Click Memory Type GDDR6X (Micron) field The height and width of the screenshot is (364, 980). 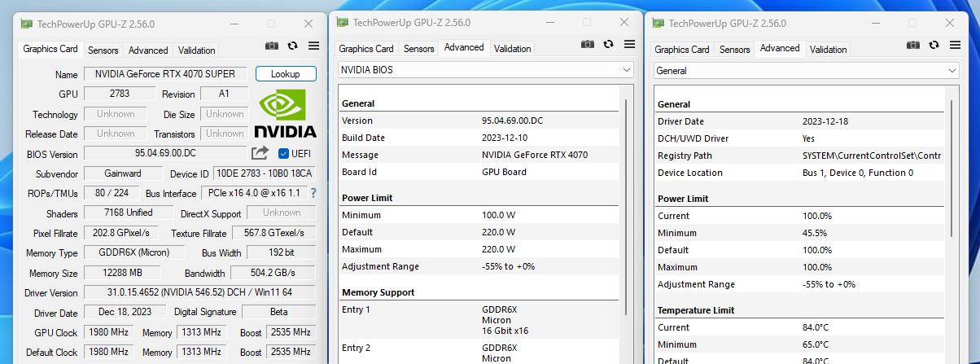click(134, 252)
